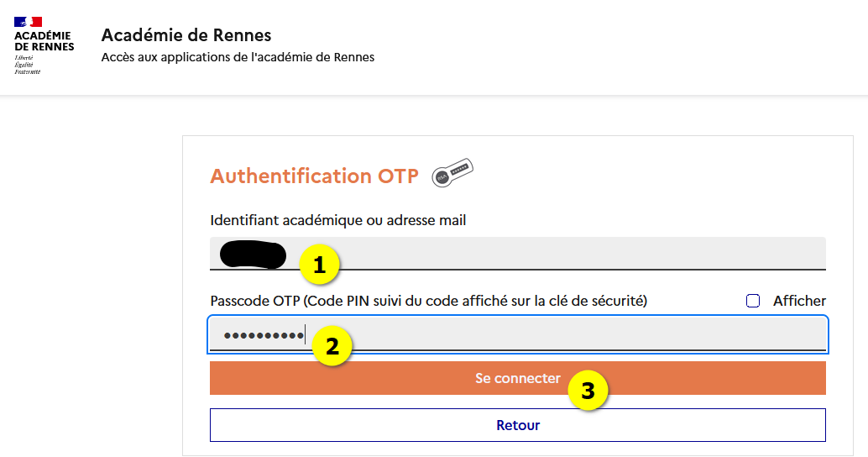Screen dimensions: 868x457
Task: Click the blacked-out redacted username
Action: coord(251,254)
